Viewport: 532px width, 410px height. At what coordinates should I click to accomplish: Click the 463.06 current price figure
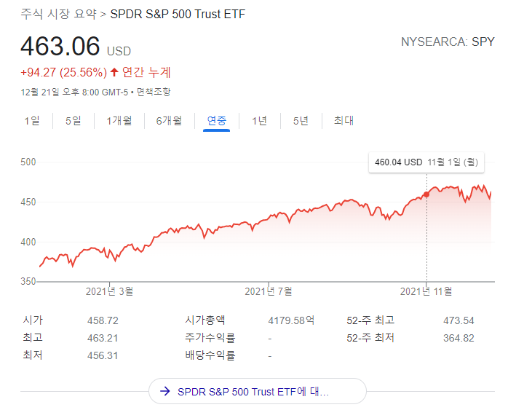click(x=60, y=46)
